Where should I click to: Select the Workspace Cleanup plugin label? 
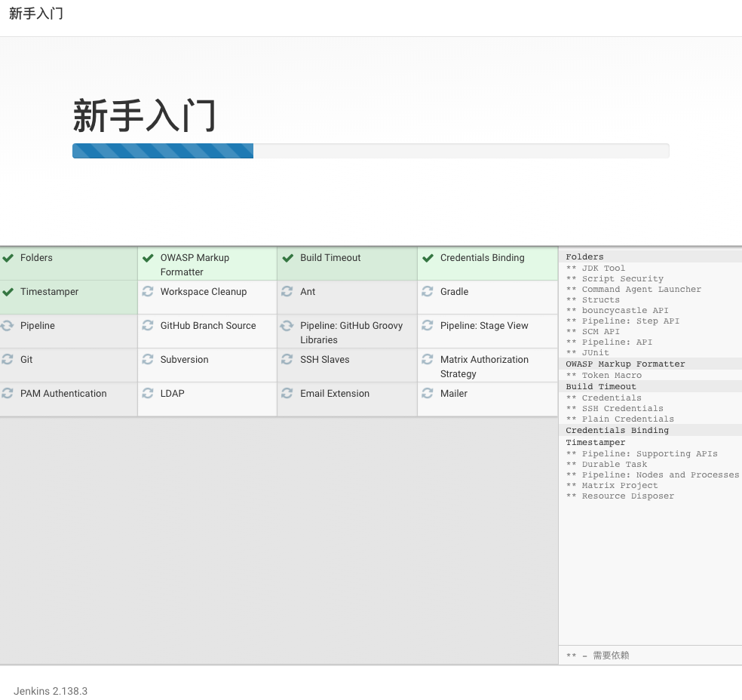[x=204, y=292]
